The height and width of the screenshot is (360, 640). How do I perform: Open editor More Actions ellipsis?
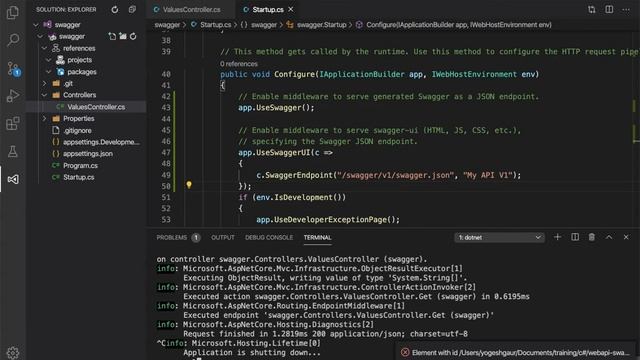coord(626,9)
